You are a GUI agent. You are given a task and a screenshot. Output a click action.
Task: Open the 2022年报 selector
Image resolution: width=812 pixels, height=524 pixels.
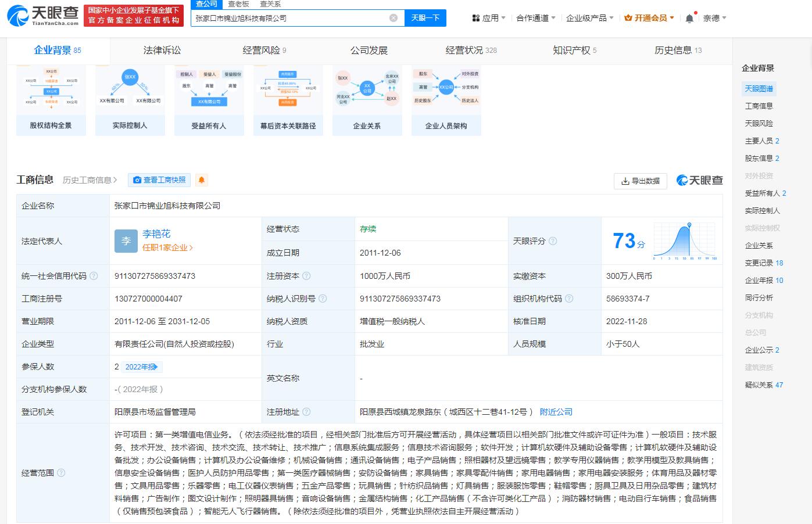coord(143,367)
